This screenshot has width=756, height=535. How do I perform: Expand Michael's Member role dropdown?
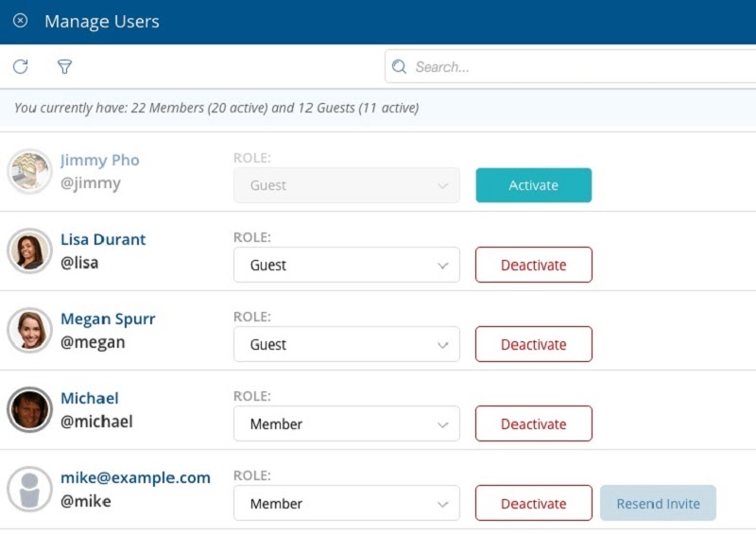click(x=347, y=423)
